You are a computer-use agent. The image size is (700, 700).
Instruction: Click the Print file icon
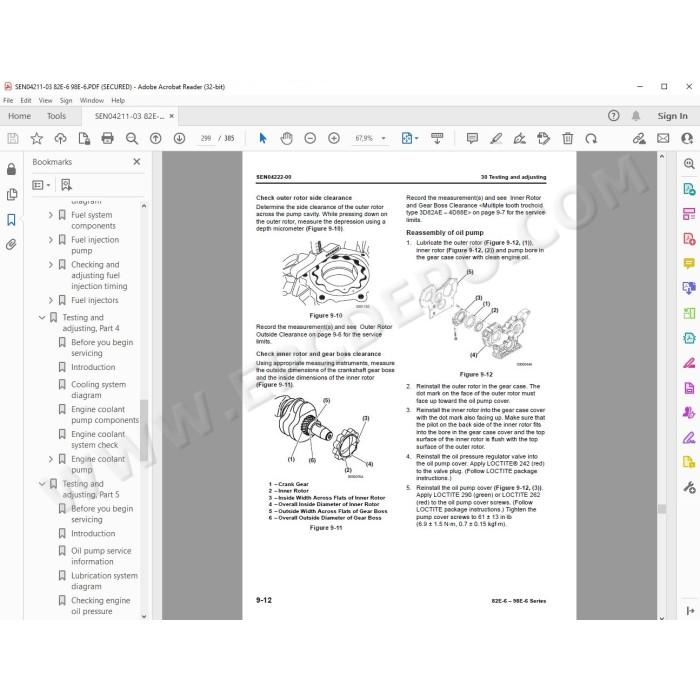point(108,138)
